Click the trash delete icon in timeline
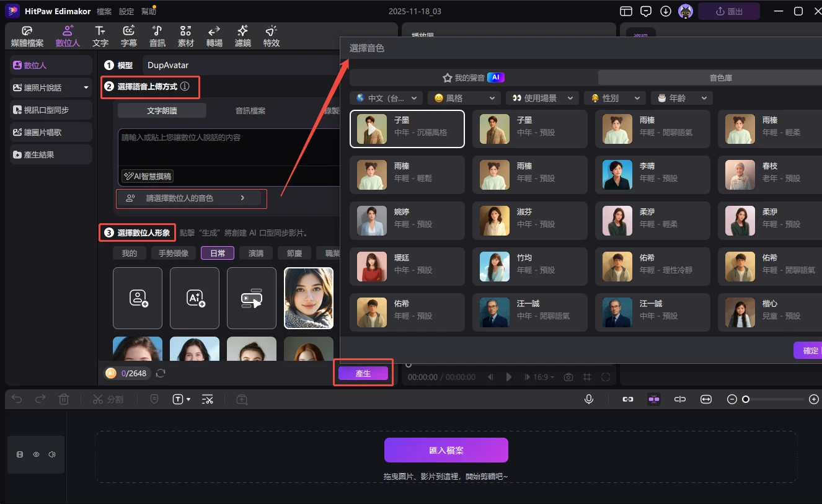 click(64, 399)
